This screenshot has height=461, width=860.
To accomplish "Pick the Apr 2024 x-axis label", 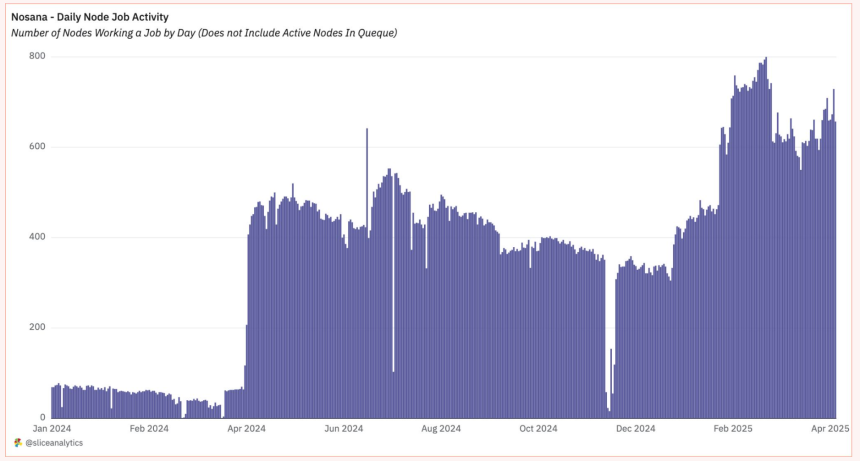I will pyautogui.click(x=247, y=428).
